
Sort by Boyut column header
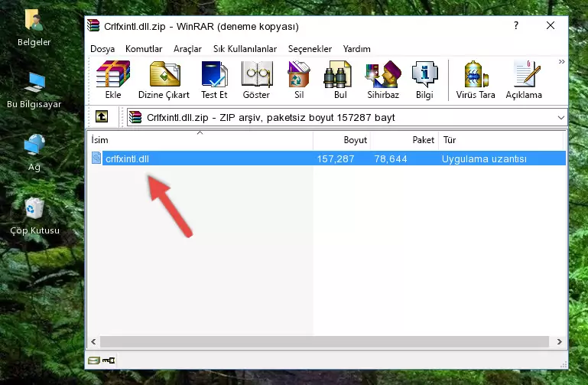(x=342, y=140)
